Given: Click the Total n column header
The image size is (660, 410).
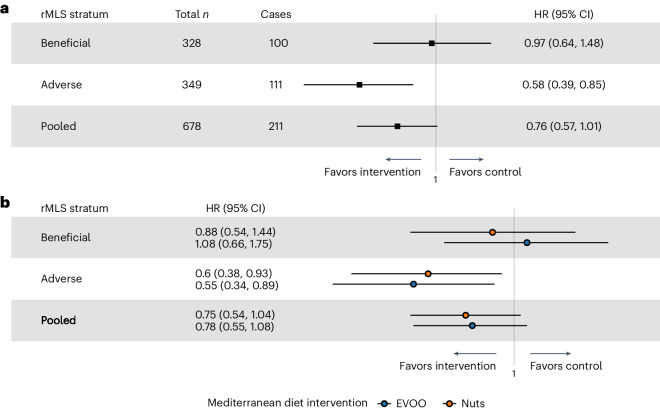Looking at the screenshot, I should point(192,14).
